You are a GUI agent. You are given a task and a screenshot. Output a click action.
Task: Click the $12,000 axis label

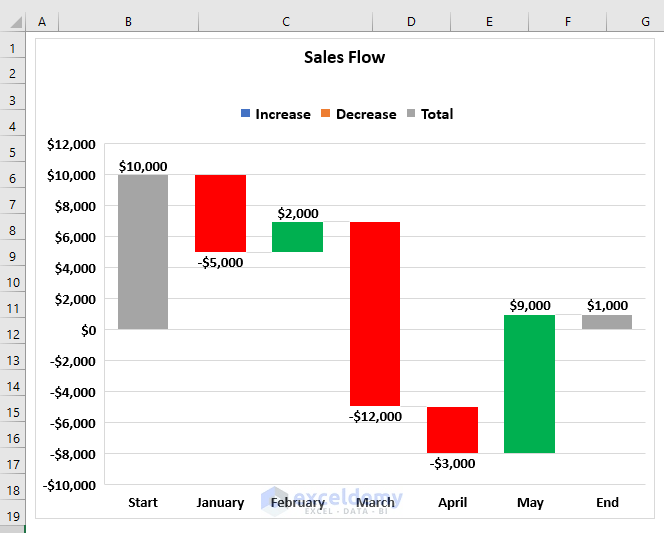[71, 144]
